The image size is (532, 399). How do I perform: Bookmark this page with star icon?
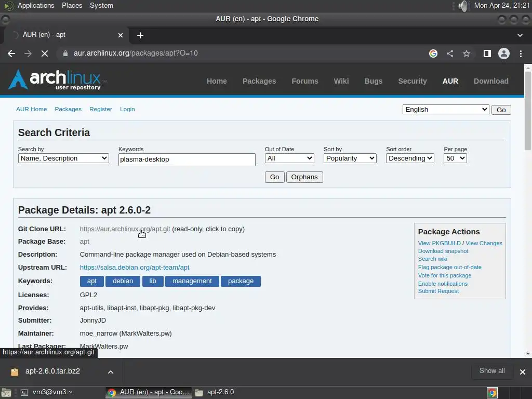(x=467, y=54)
